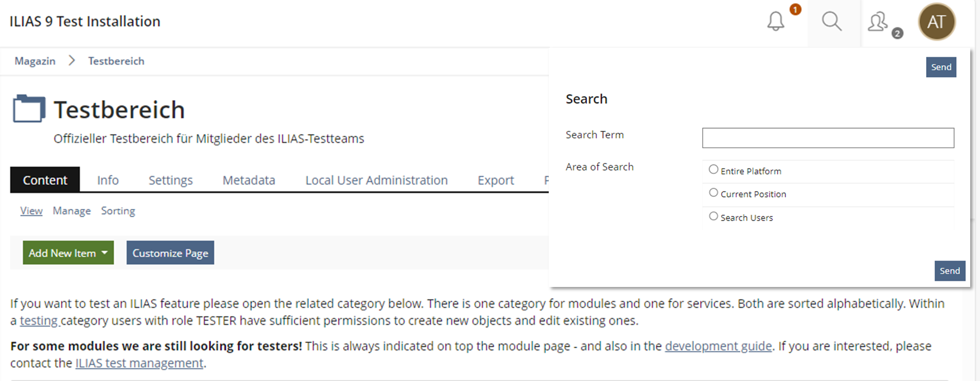Click the Customize Page button
This screenshot has width=980, height=381.
coord(170,253)
